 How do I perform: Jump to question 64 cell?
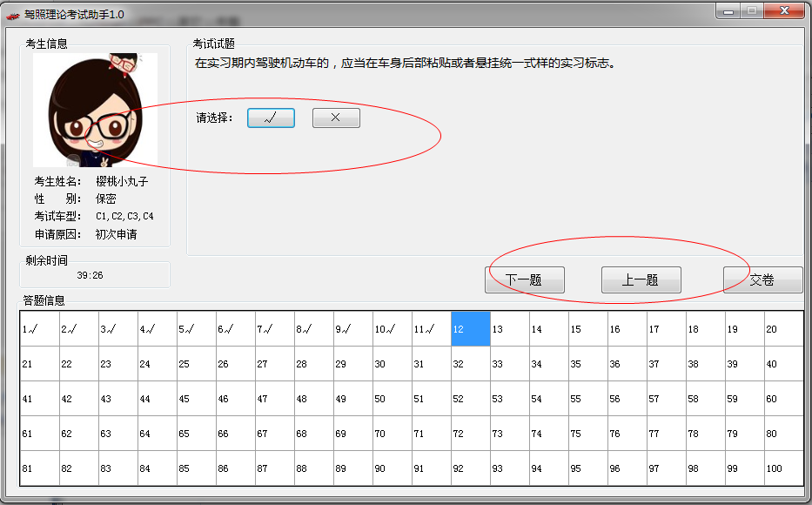pos(158,434)
